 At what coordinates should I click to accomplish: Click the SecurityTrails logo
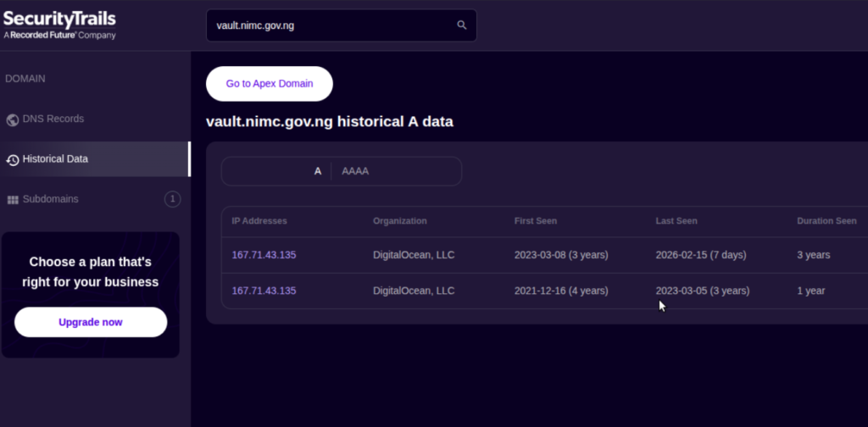coord(59,25)
